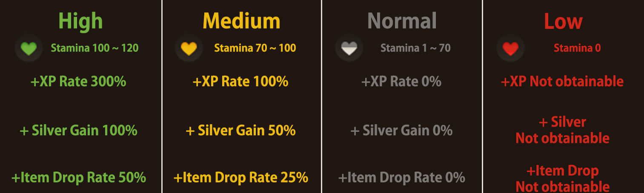Click the Stamina 70 ~ 100 label
The image size is (644, 193).
coord(255,48)
